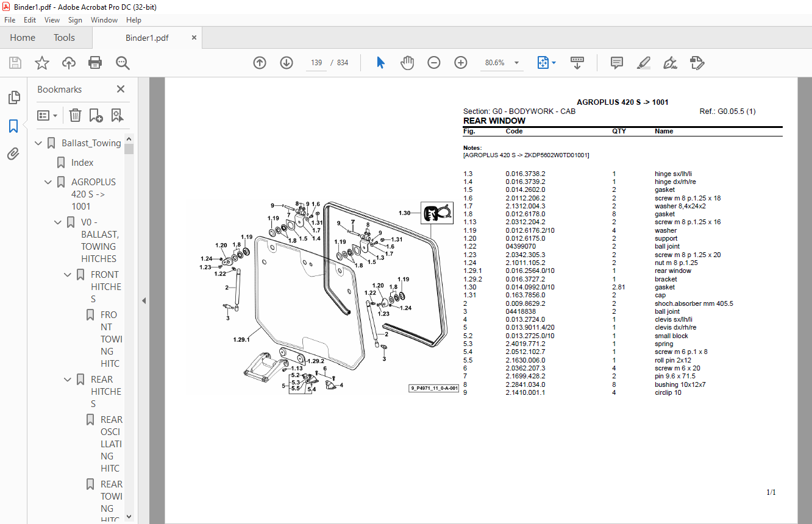
Task: Open the Sign document pen tool
Action: tap(670, 63)
